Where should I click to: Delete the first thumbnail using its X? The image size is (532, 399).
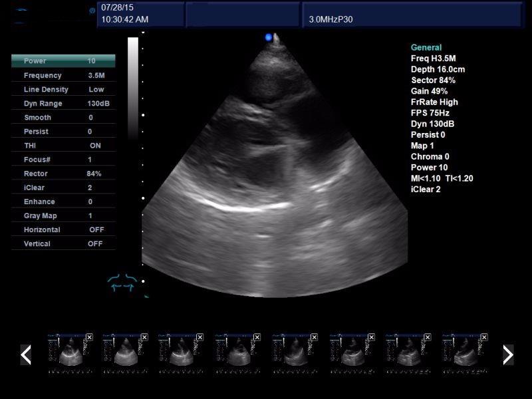89,337
